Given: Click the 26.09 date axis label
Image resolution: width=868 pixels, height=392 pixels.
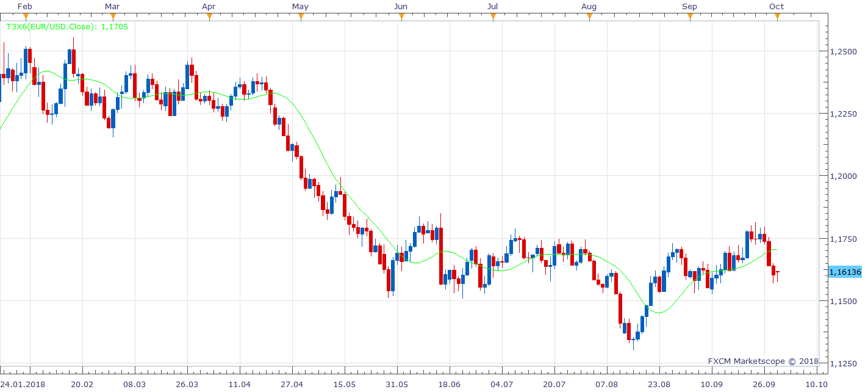Looking at the screenshot, I should pyautogui.click(x=764, y=384).
